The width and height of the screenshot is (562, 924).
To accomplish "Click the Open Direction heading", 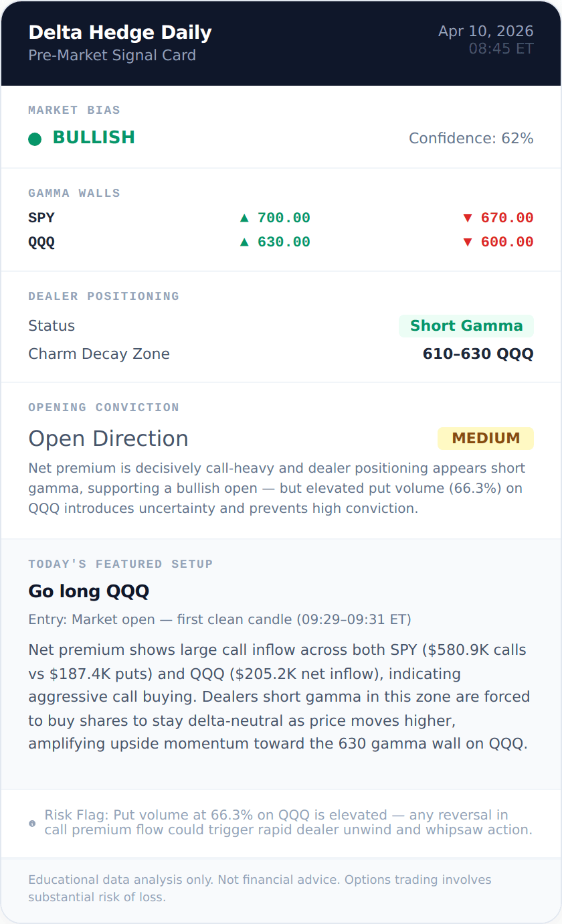I will pos(108,439).
